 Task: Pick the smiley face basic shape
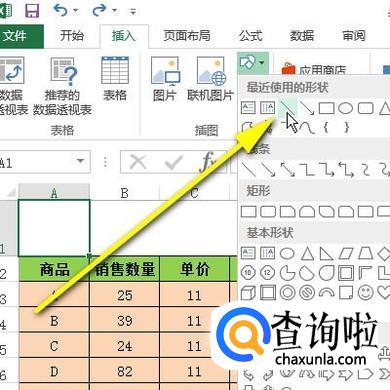[365, 292]
